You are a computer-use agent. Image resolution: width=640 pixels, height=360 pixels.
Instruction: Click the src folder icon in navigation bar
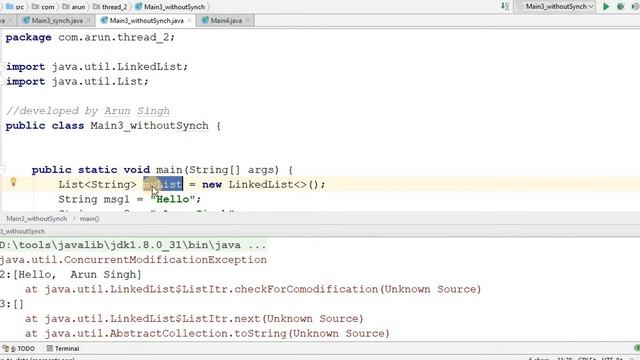[10, 7]
